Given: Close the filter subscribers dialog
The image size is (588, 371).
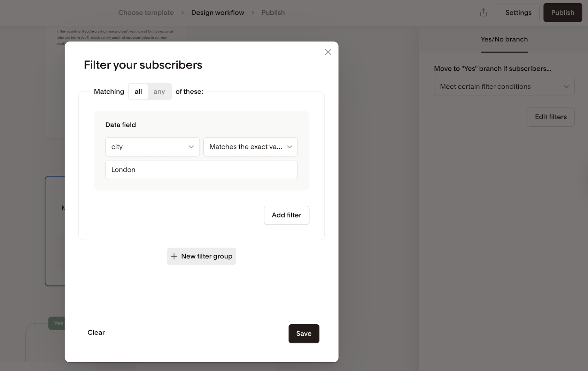Looking at the screenshot, I should point(328,52).
